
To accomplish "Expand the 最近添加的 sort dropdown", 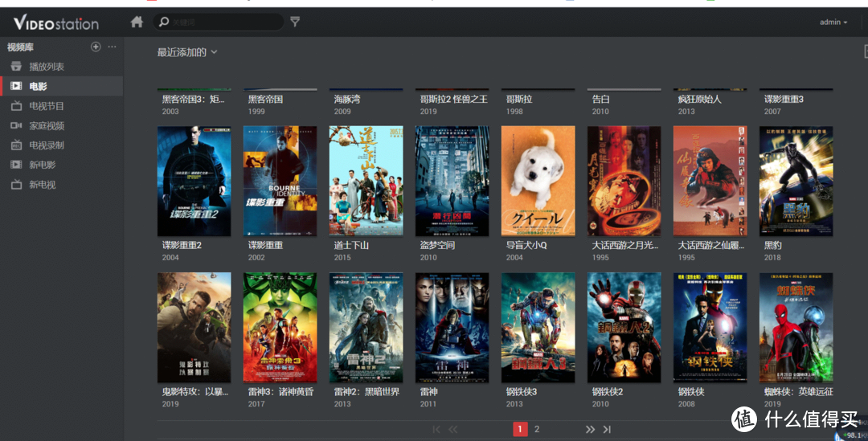I will 187,52.
